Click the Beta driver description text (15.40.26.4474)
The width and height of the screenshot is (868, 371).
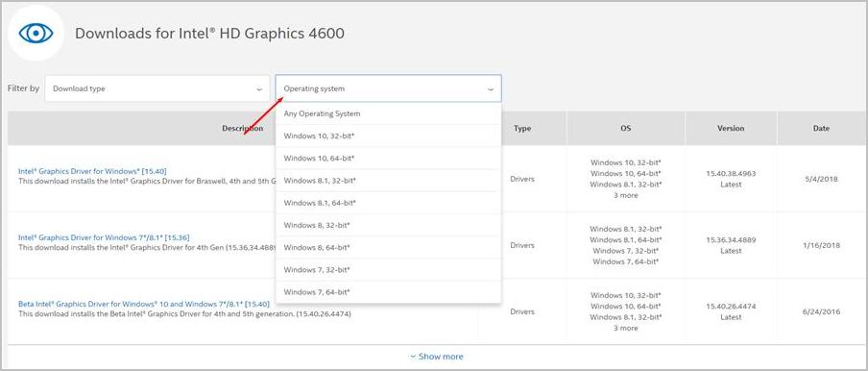point(184,314)
